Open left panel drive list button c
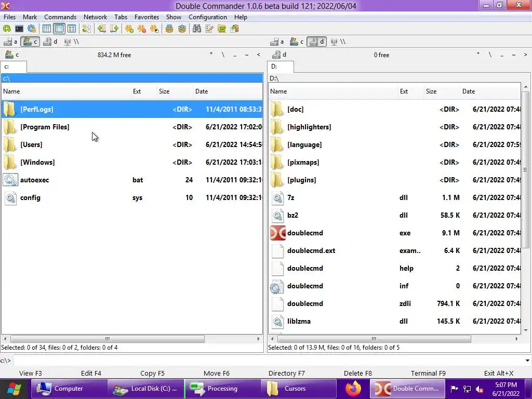Image resolution: width=532 pixels, height=399 pixels. coord(12,55)
